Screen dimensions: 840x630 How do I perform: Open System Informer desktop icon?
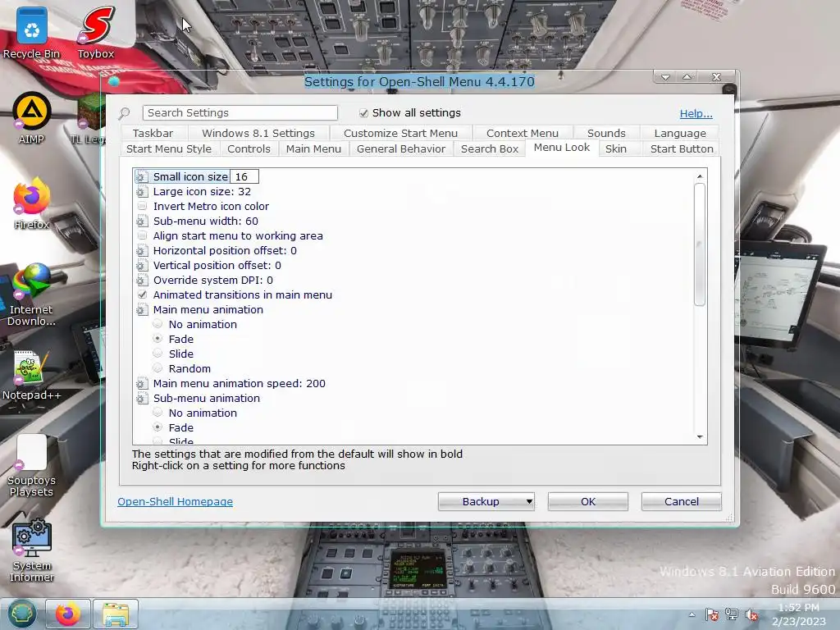(x=32, y=550)
